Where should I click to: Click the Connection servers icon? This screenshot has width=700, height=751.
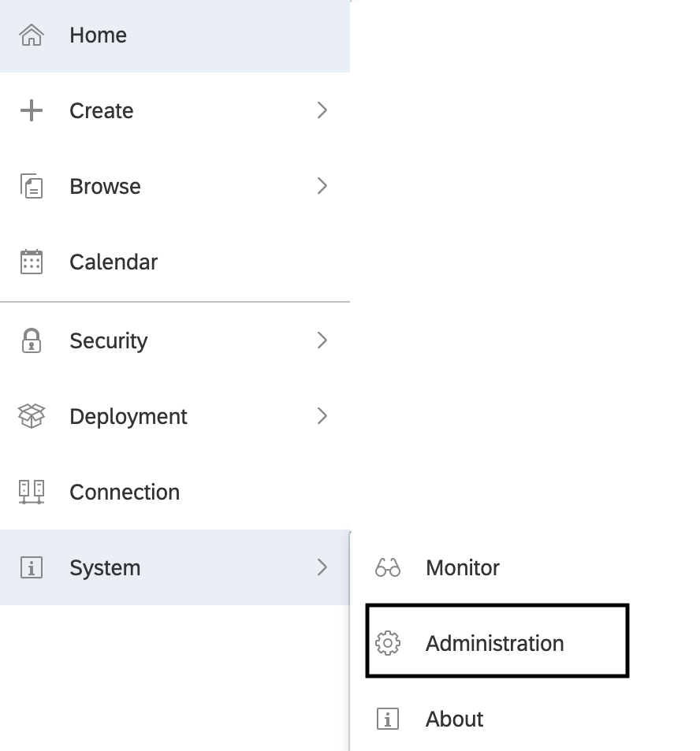pos(32,492)
